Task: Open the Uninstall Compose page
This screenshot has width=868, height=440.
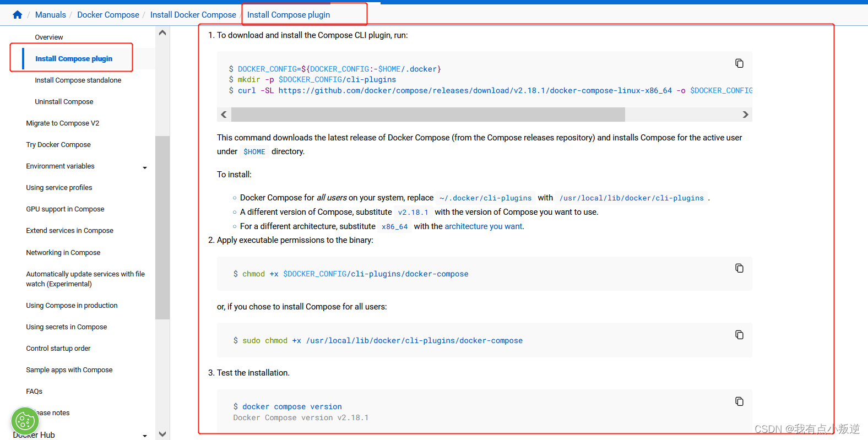Action: click(64, 102)
